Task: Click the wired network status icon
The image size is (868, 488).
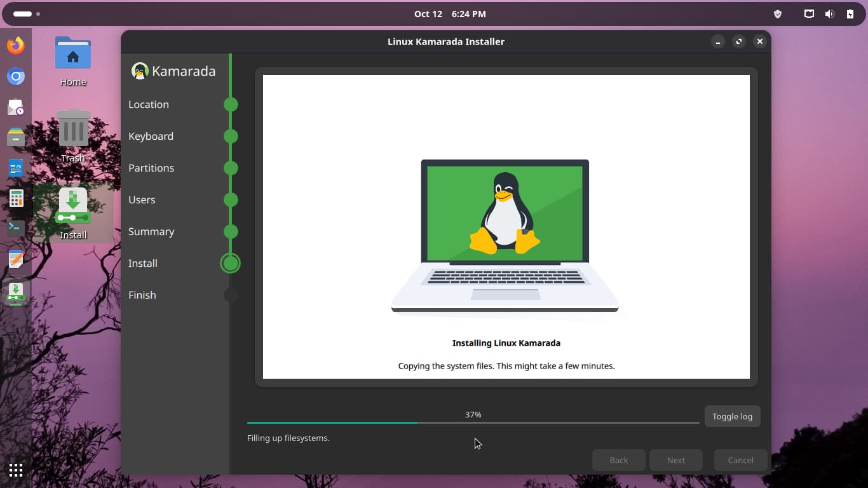Action: (x=809, y=14)
